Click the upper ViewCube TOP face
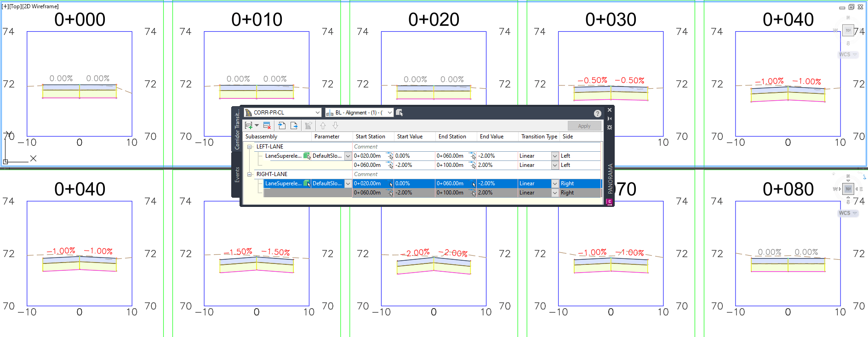Screen dimensions: 868x337 coord(848,30)
